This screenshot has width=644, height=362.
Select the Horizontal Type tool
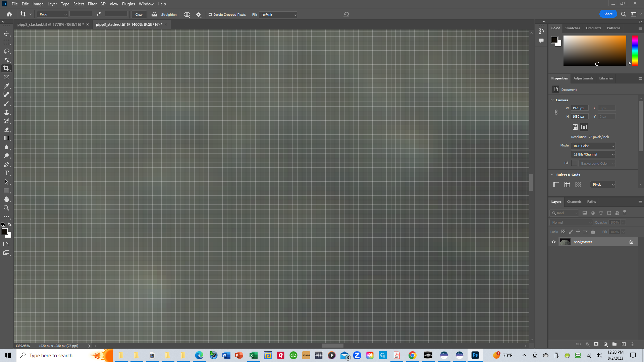(6, 173)
